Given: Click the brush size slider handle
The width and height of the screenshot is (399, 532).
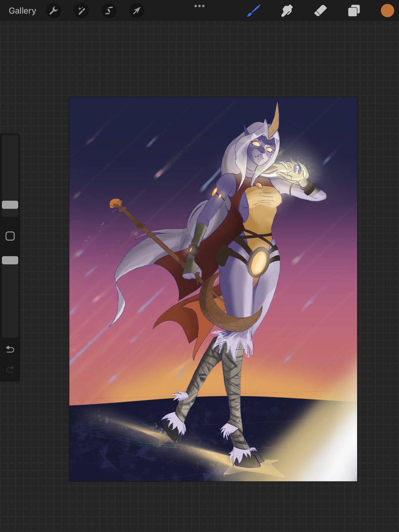Looking at the screenshot, I should 10,205.
